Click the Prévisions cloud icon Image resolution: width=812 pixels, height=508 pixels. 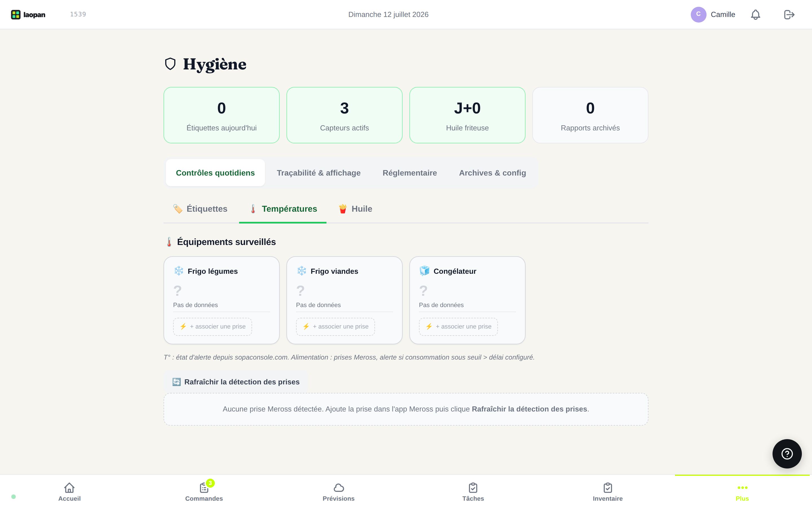[339, 487]
